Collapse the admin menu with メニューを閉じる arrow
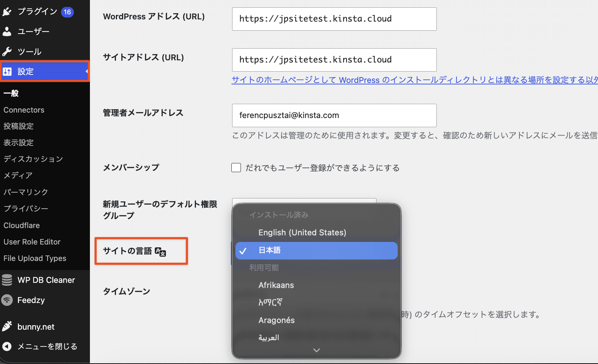The width and height of the screenshot is (598, 364). [x=7, y=346]
